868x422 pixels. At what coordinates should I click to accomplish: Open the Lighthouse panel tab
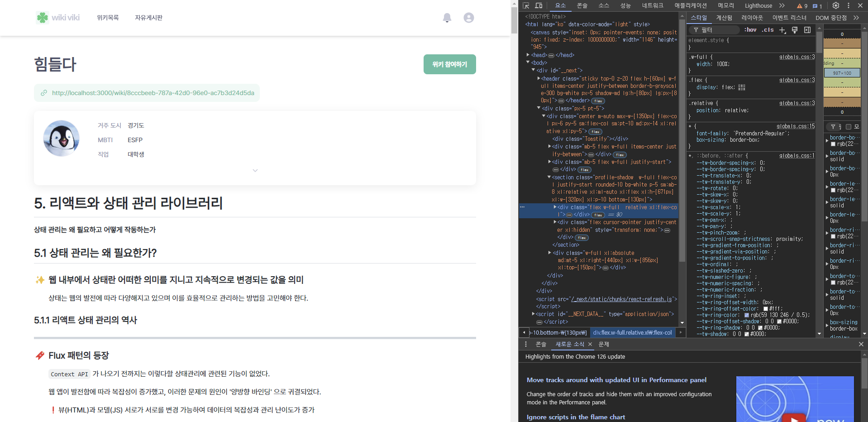758,5
